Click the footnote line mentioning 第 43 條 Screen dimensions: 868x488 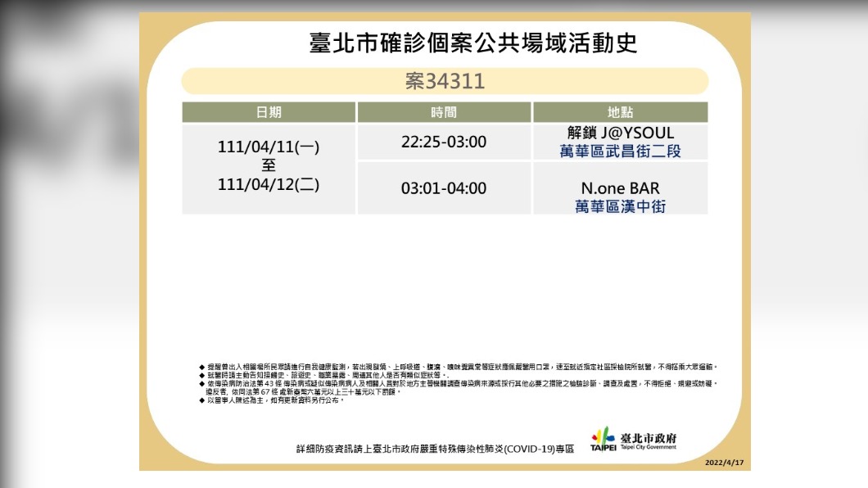point(459,383)
